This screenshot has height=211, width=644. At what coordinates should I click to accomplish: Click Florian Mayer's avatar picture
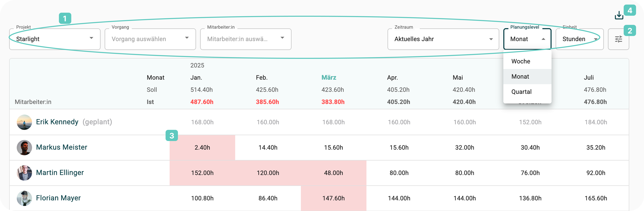24,198
